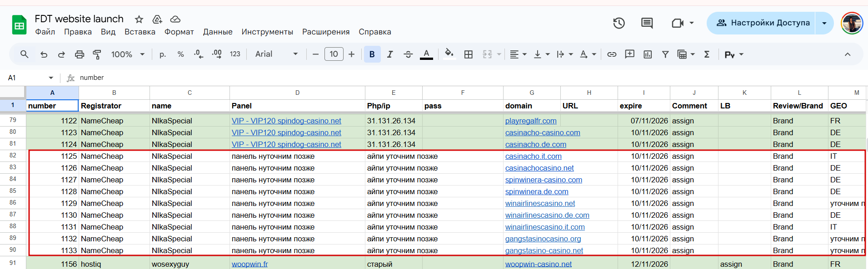The height and width of the screenshot is (269, 868).
Task: Open the share options dropdown arrow
Action: [x=824, y=23]
